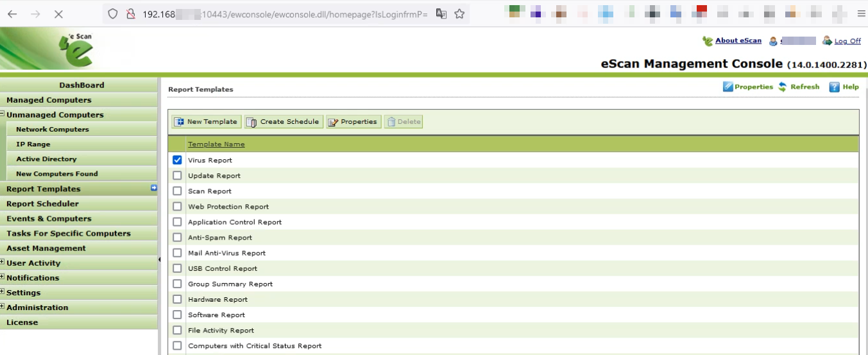Sort by Template Name column header
This screenshot has width=868, height=355.
216,144
